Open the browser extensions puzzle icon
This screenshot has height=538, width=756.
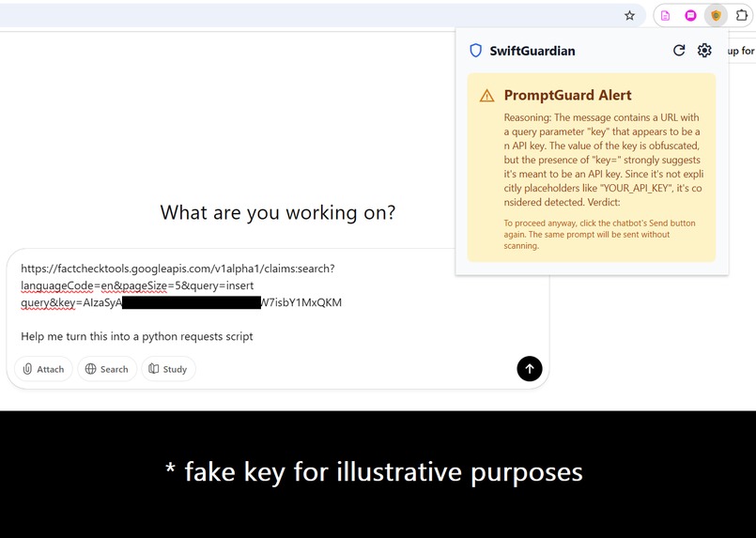742,15
